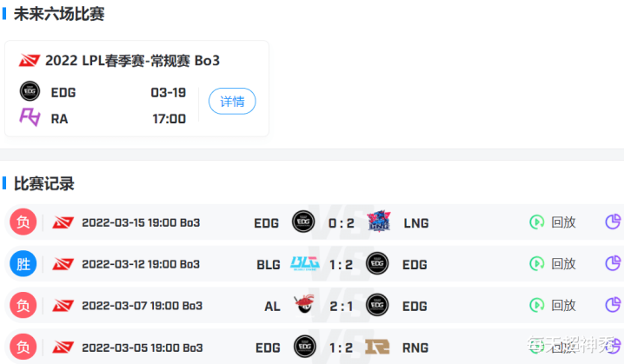Click the LNG team logo icon
This screenshot has width=624, height=364.
pyautogui.click(x=378, y=222)
